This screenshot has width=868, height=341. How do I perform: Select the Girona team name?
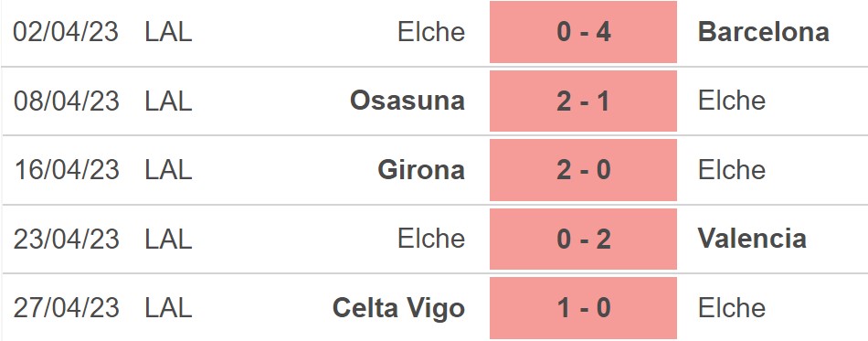pos(420,170)
